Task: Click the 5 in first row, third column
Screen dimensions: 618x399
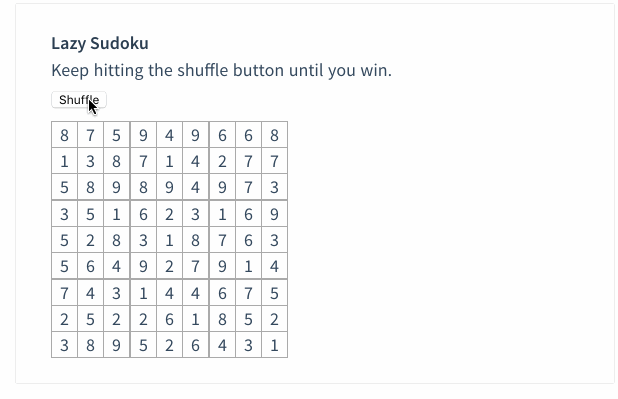Action: pyautogui.click(x=116, y=135)
